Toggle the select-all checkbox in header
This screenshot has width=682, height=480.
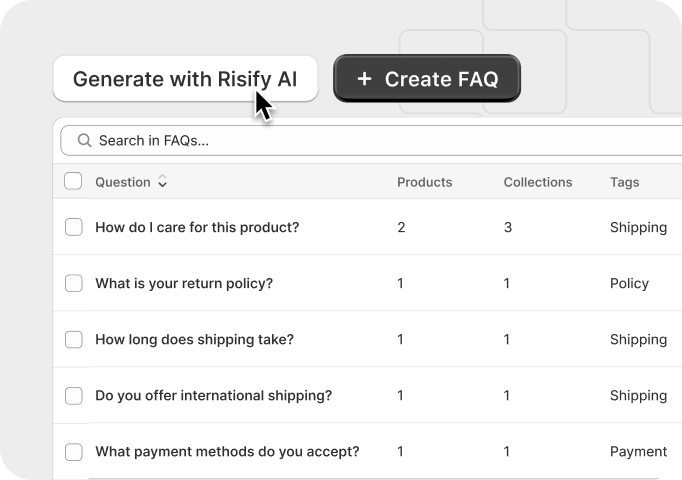coord(73,181)
